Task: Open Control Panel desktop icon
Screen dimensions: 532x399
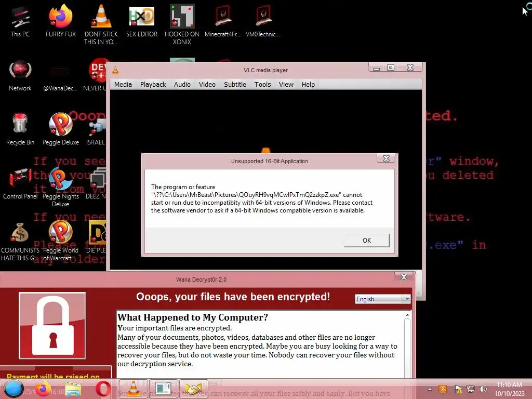Action: coord(20,183)
